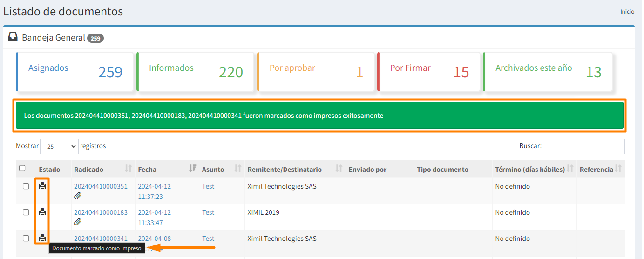Sort by Remitente/Destinatario column arrows
The image size is (644, 259).
339,169
